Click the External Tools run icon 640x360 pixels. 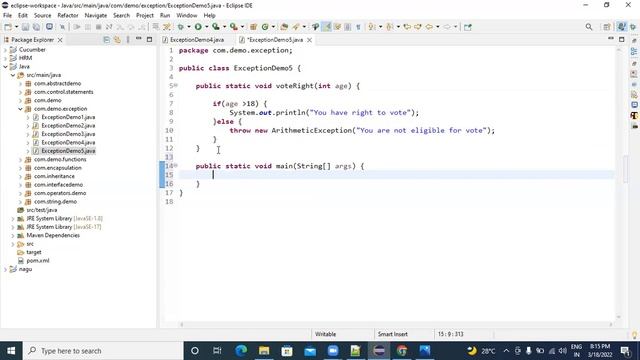tap(233, 27)
